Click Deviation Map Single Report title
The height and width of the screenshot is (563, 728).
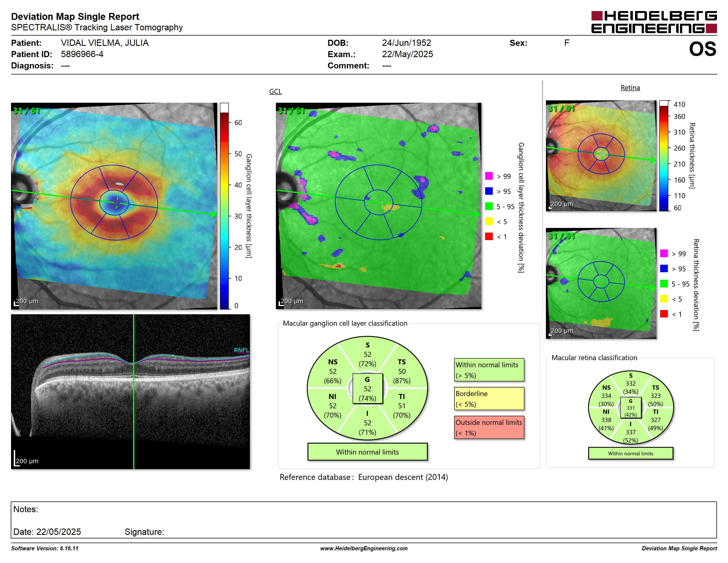click(x=75, y=17)
